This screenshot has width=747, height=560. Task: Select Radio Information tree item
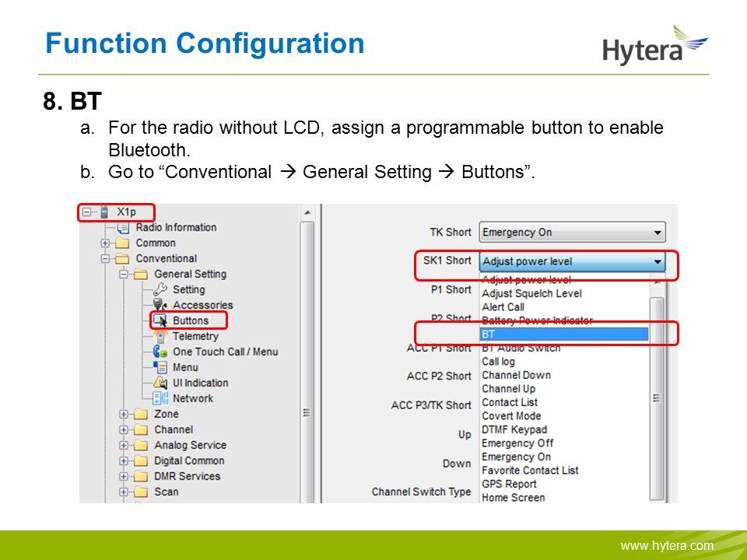click(x=176, y=228)
